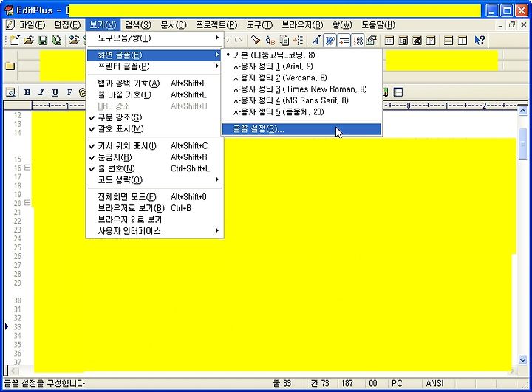This screenshot has width=532, height=392.
Task: Click the New document toolbar icon
Action: [x=15, y=41]
